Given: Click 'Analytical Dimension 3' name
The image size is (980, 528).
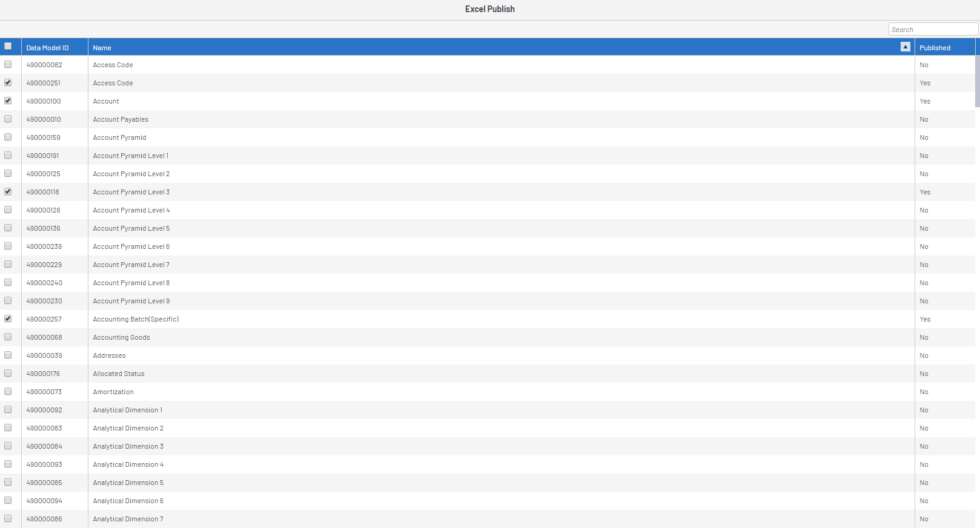Looking at the screenshot, I should point(128,446).
